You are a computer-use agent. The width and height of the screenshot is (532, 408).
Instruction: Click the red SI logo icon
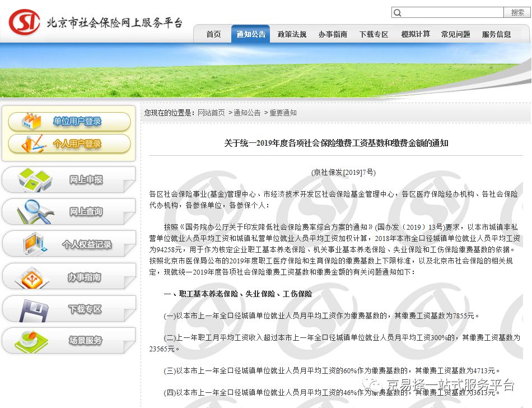pyautogui.click(x=24, y=22)
